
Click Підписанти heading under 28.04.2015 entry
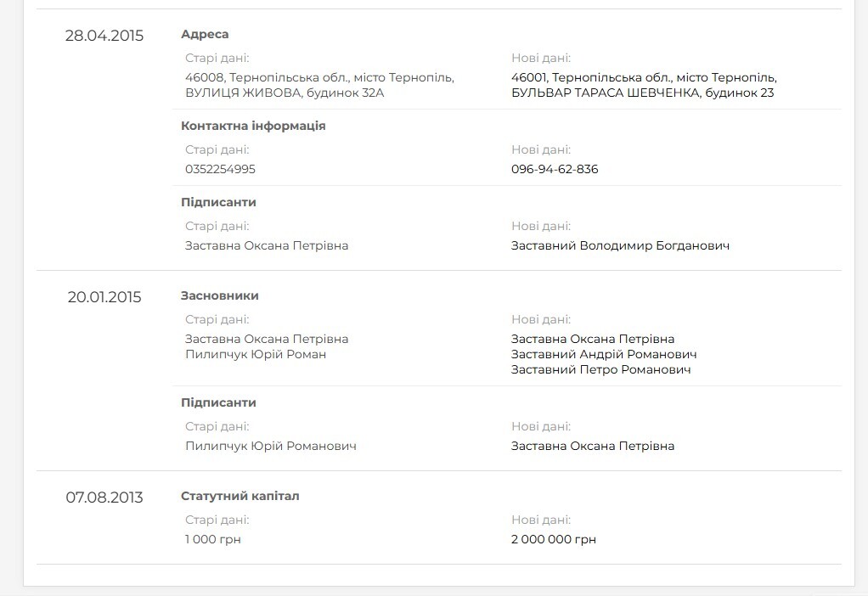(x=218, y=202)
